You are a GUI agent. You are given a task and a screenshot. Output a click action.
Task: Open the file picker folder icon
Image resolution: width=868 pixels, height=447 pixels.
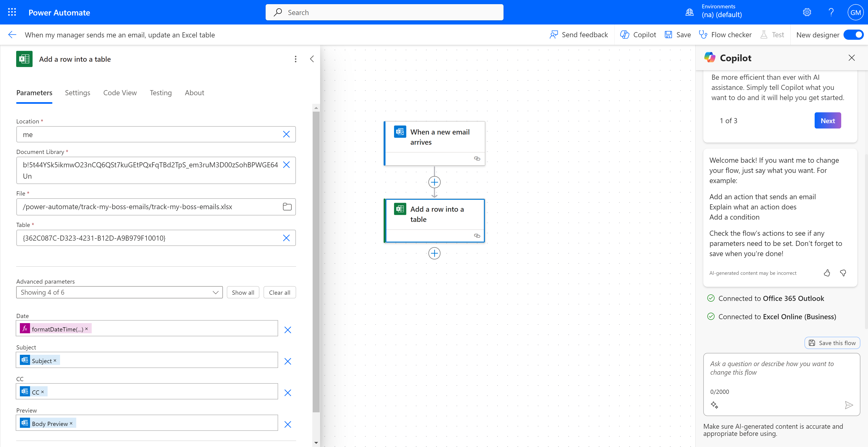tap(287, 207)
